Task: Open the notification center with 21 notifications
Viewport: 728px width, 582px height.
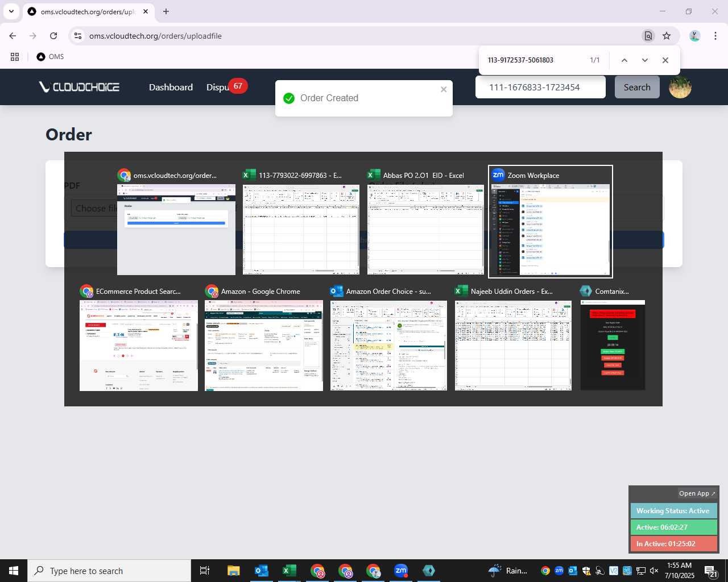Action: click(x=711, y=571)
